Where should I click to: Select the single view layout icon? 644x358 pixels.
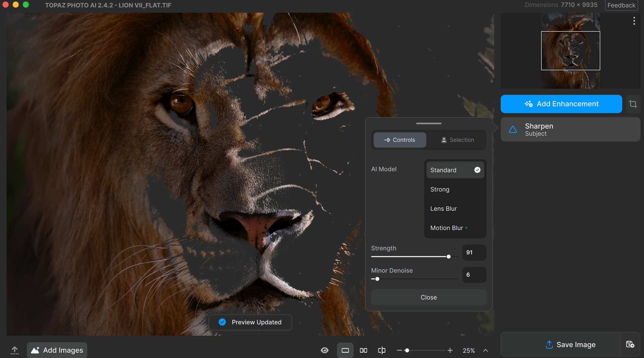tap(345, 350)
